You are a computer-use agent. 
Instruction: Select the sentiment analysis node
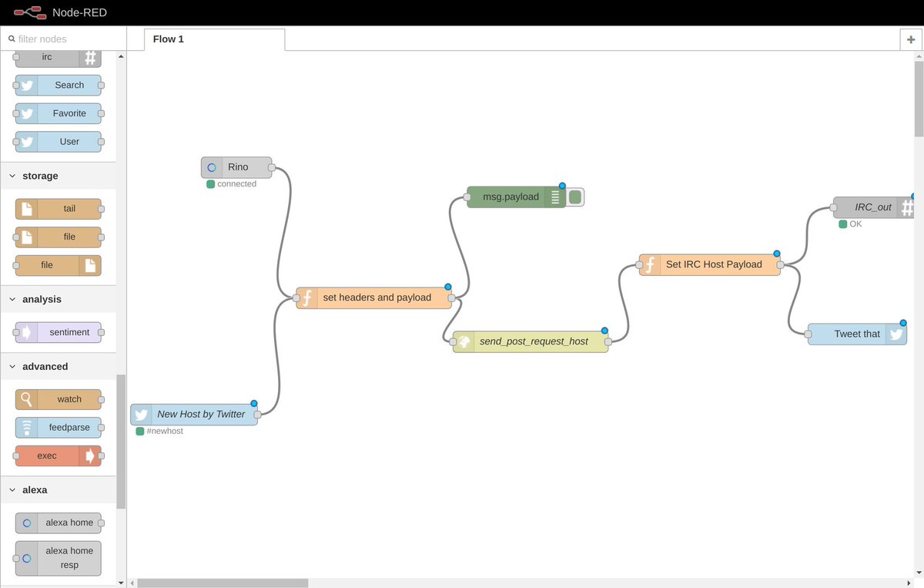pos(58,332)
